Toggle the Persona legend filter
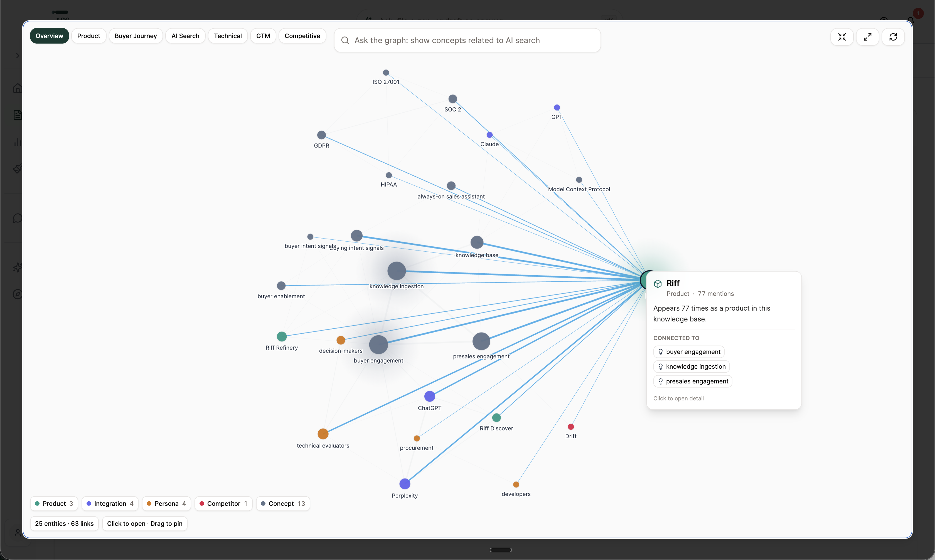935x560 pixels. tap(166, 503)
